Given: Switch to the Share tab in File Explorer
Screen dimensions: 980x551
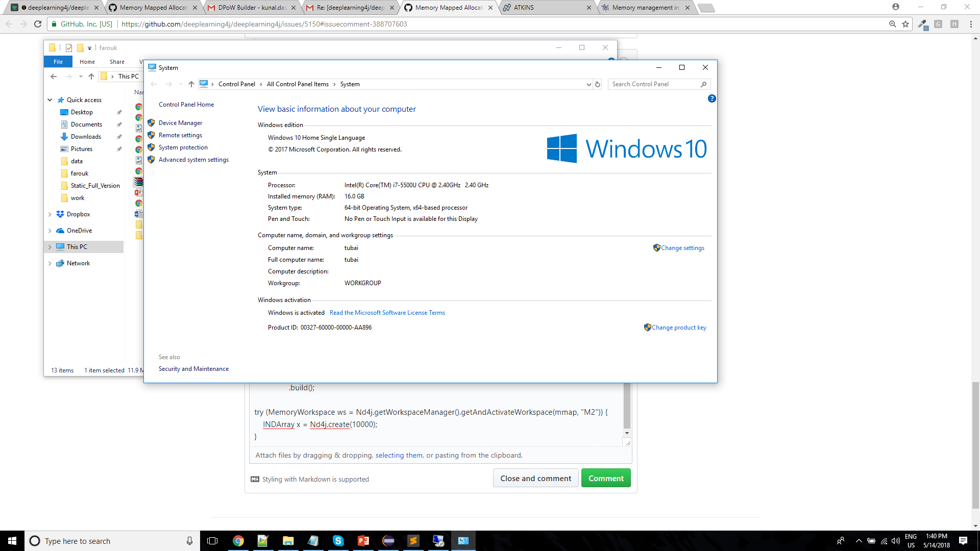Looking at the screenshot, I should click(x=116, y=61).
